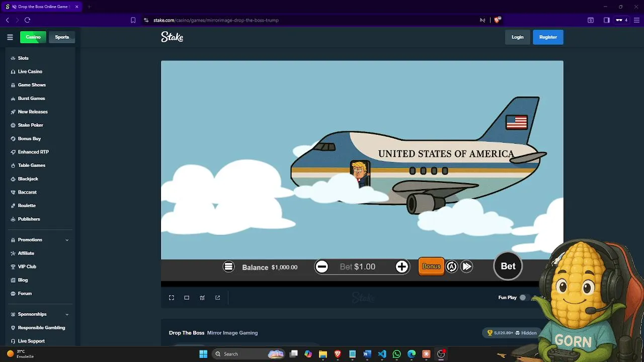Expand the Sponsorships chevron

tap(67, 314)
